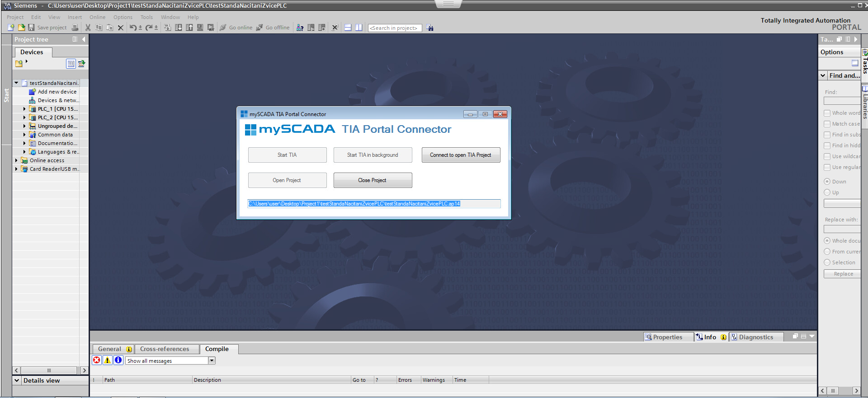Open the Show all messages dropdown

pos(212,361)
